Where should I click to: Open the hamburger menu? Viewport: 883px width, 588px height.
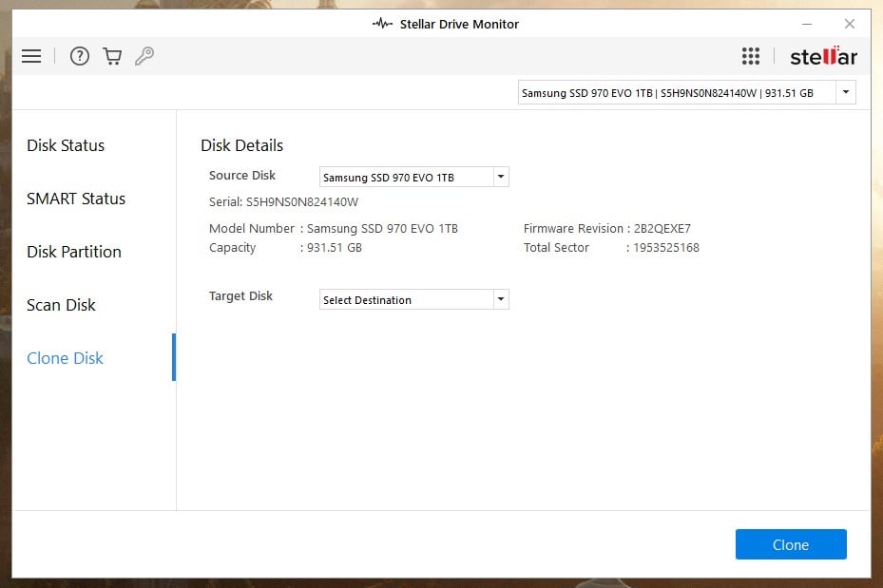pos(31,56)
